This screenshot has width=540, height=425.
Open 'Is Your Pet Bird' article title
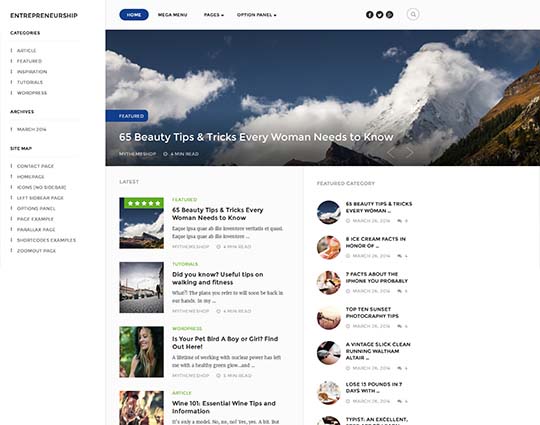[x=225, y=343]
